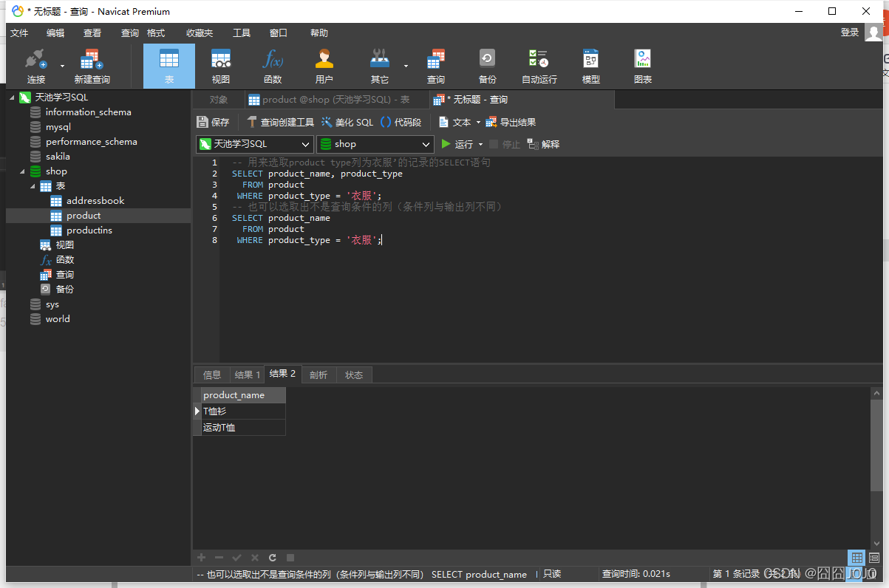
Task: Open the 其它 dropdown arrow
Action: [x=406, y=66]
